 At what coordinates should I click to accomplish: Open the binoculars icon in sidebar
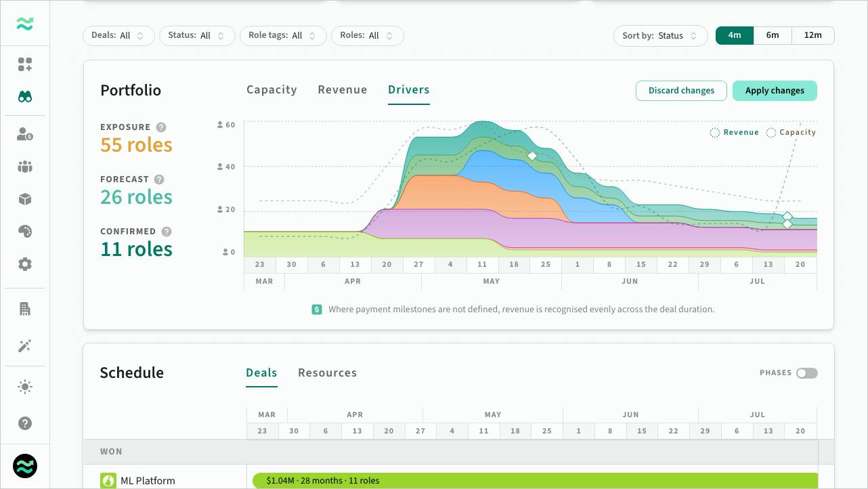pos(25,97)
